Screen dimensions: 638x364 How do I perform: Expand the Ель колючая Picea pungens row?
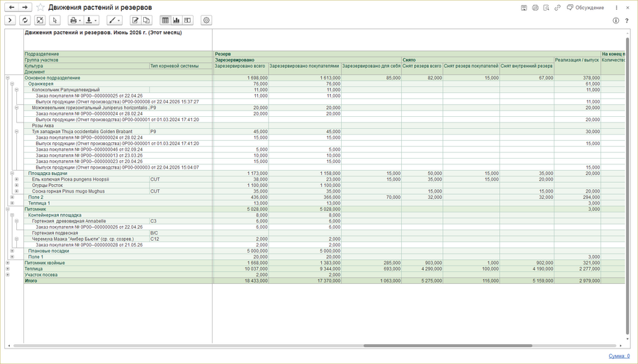click(17, 179)
